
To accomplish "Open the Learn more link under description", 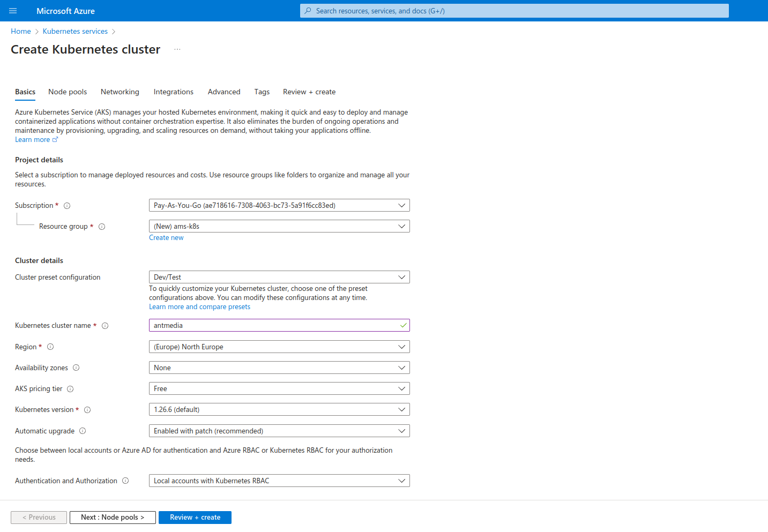I will click(32, 139).
